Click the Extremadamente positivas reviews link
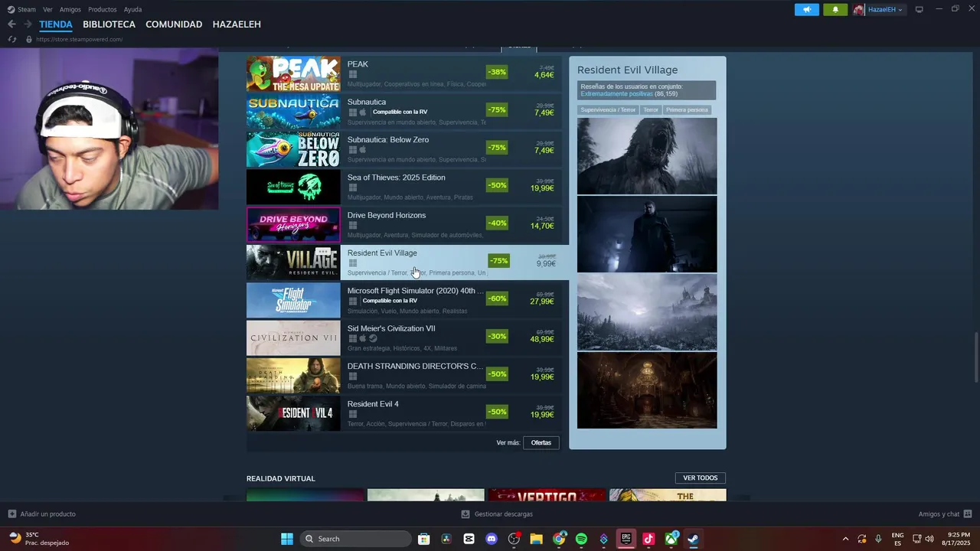The height and width of the screenshot is (551, 980). click(x=617, y=93)
